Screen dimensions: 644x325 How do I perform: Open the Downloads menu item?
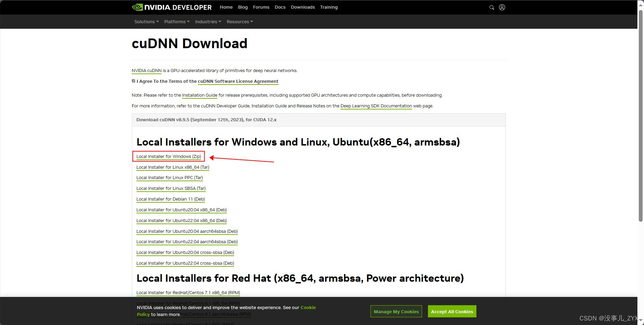[x=303, y=7]
